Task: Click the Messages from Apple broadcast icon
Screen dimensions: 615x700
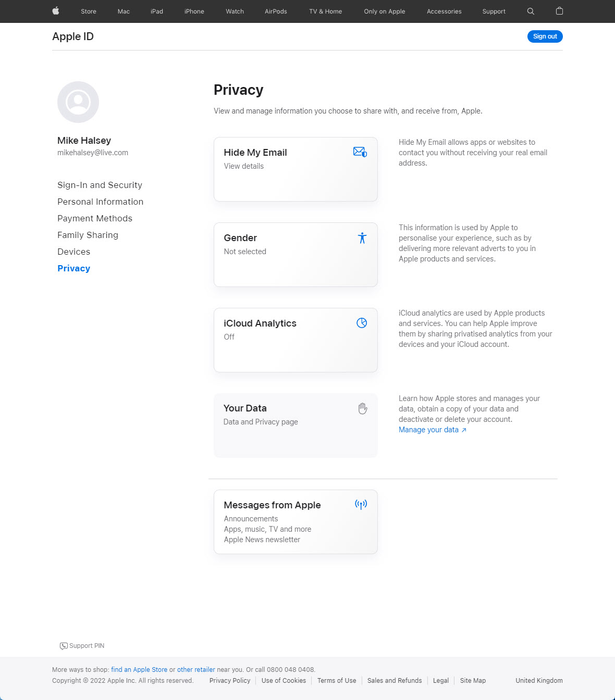Action: pyautogui.click(x=361, y=504)
